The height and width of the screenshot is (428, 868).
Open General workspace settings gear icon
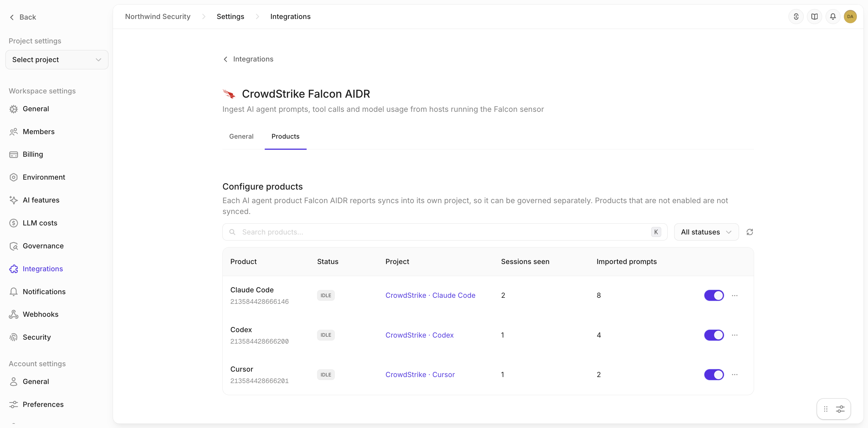point(14,109)
